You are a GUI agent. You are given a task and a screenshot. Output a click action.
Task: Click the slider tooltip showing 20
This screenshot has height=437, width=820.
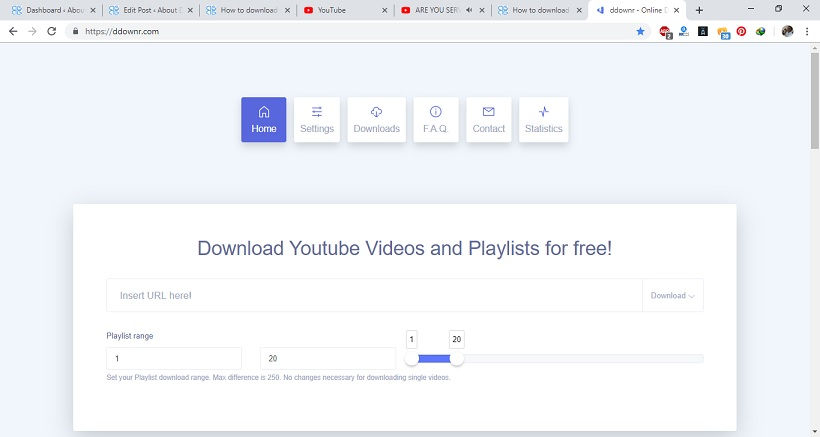pyautogui.click(x=457, y=339)
